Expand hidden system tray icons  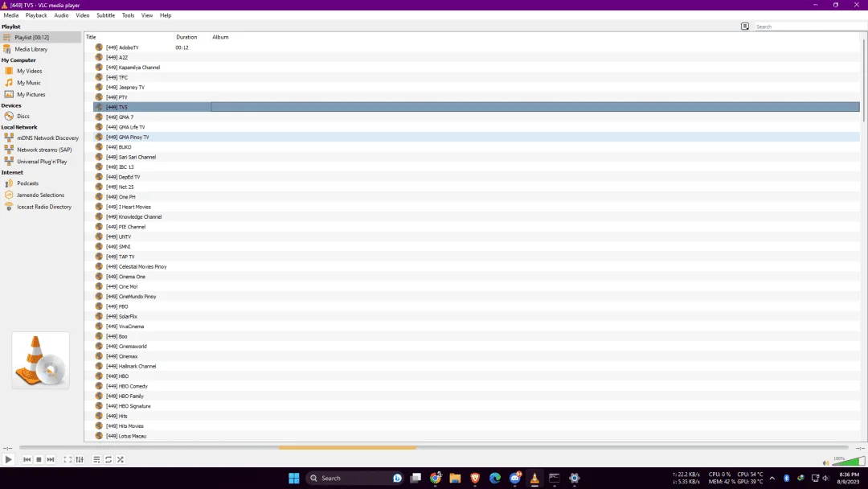pyautogui.click(x=772, y=479)
